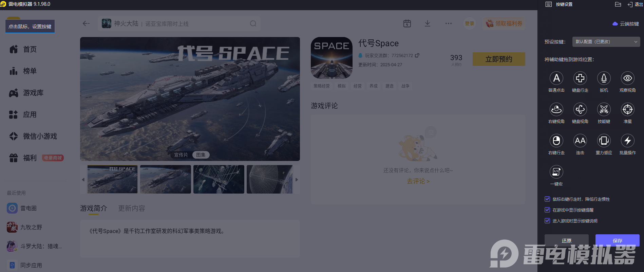This screenshot has height=272, width=644.
Task: Open the reservation calendar icon
Action: pyautogui.click(x=407, y=23)
